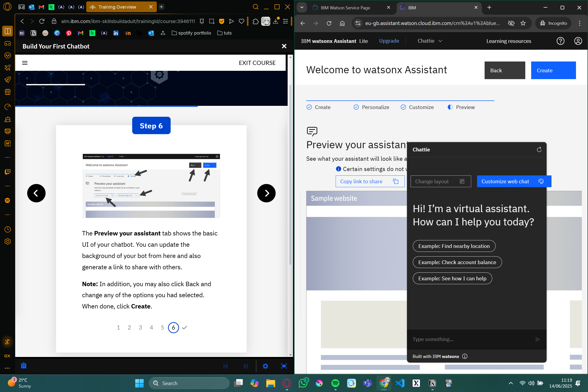This screenshot has height=392, width=588.
Task: Toggle Opera sidebar panel button
Action: tap(8, 31)
